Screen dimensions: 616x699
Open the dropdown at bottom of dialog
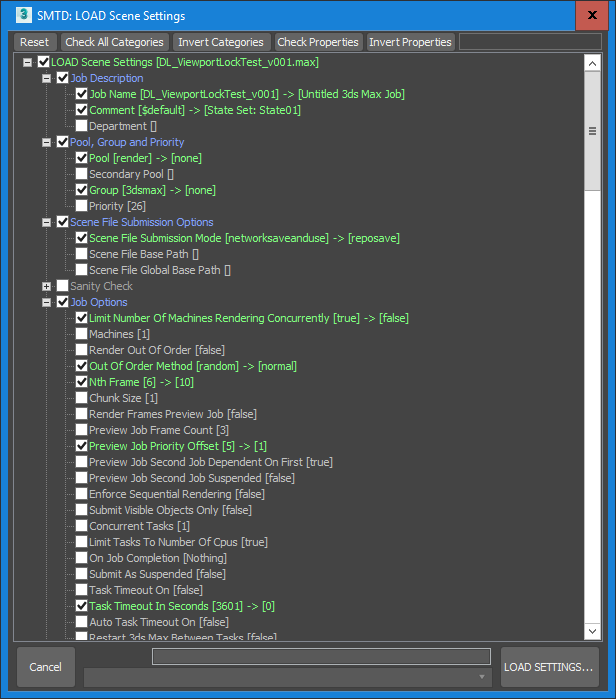pyautogui.click(x=288, y=677)
